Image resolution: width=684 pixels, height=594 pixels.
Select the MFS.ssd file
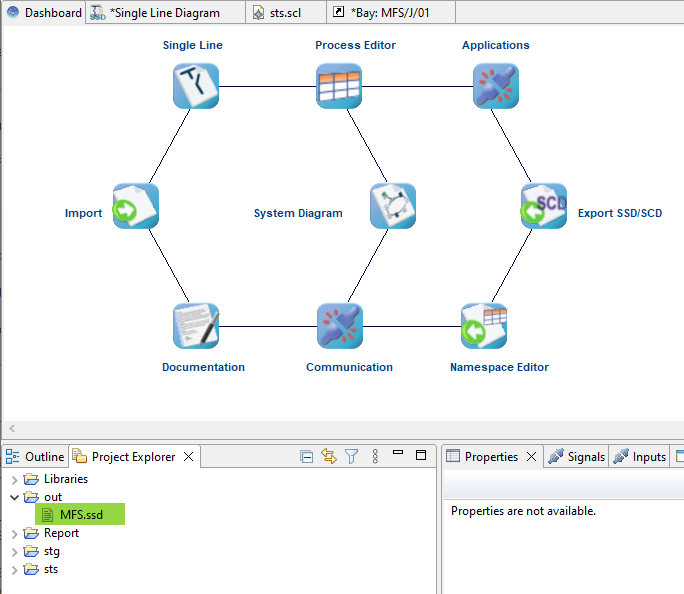(80, 515)
